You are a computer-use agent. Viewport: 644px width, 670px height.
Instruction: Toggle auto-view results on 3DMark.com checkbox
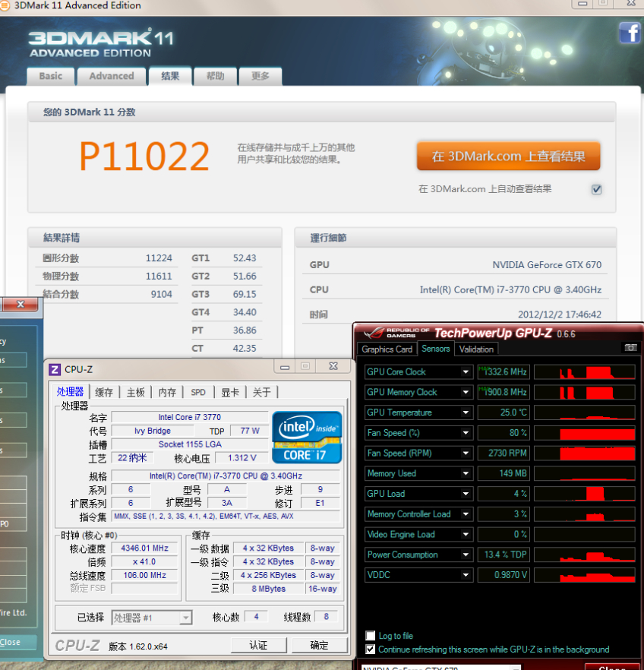tap(597, 189)
